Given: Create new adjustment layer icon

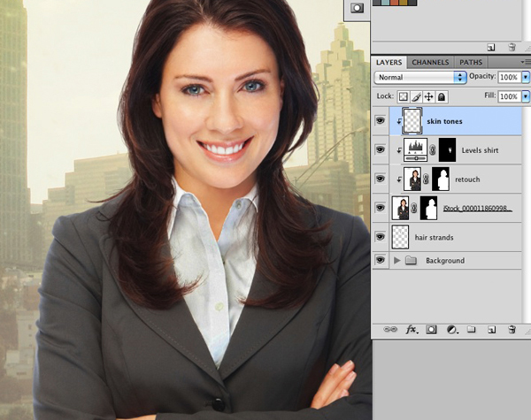Looking at the screenshot, I should (452, 329).
